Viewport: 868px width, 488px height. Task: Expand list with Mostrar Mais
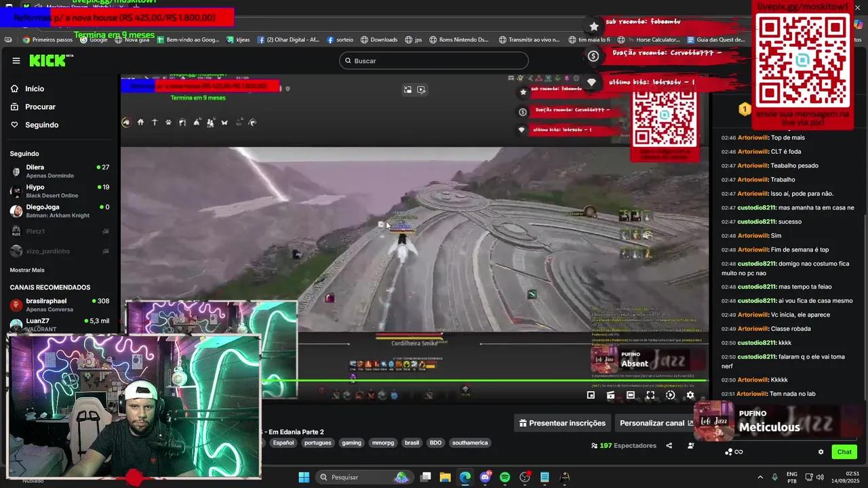click(27, 270)
